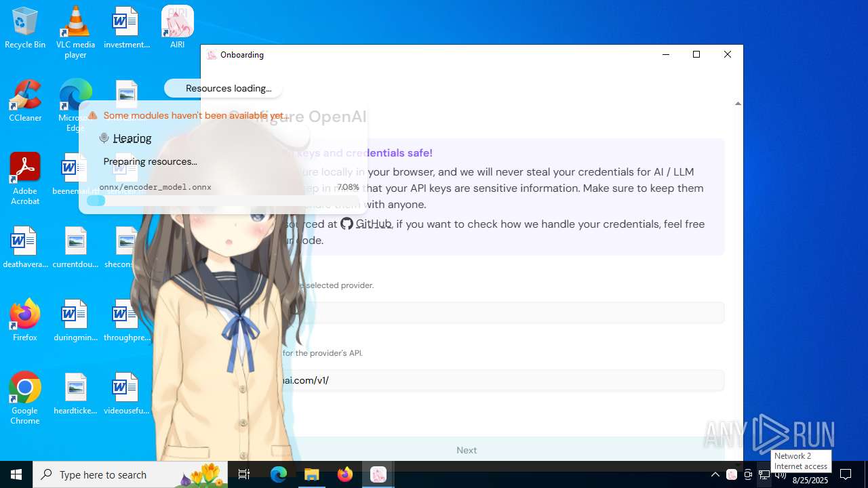868x488 pixels.
Task: Open the Action Center notifications
Action: coord(846,474)
